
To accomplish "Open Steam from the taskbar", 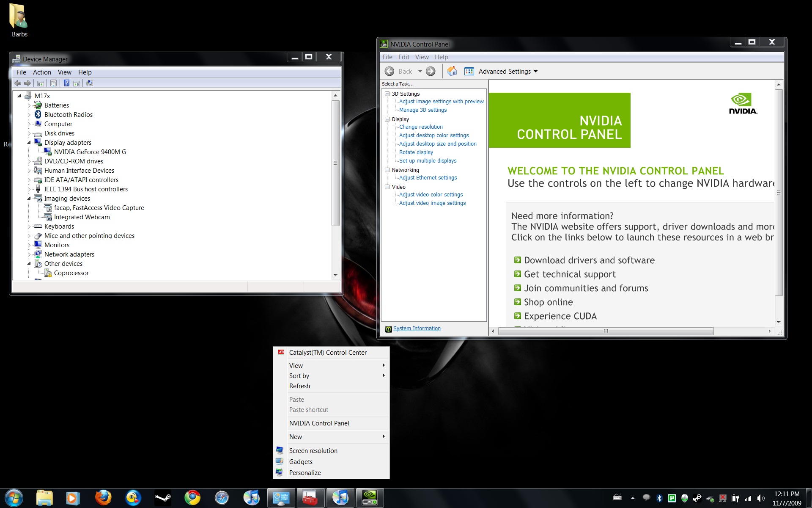I will (163, 498).
